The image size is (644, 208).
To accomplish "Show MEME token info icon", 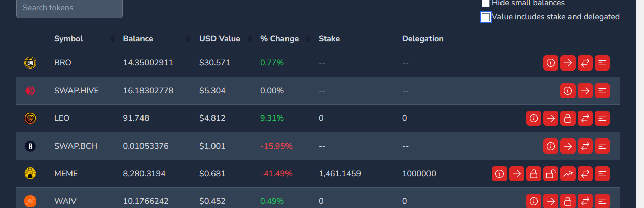I will (x=499, y=174).
